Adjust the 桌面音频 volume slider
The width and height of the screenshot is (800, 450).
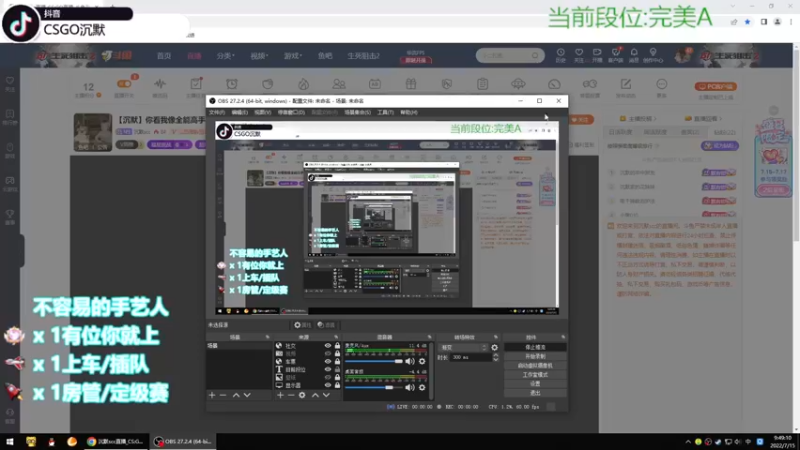[374, 387]
